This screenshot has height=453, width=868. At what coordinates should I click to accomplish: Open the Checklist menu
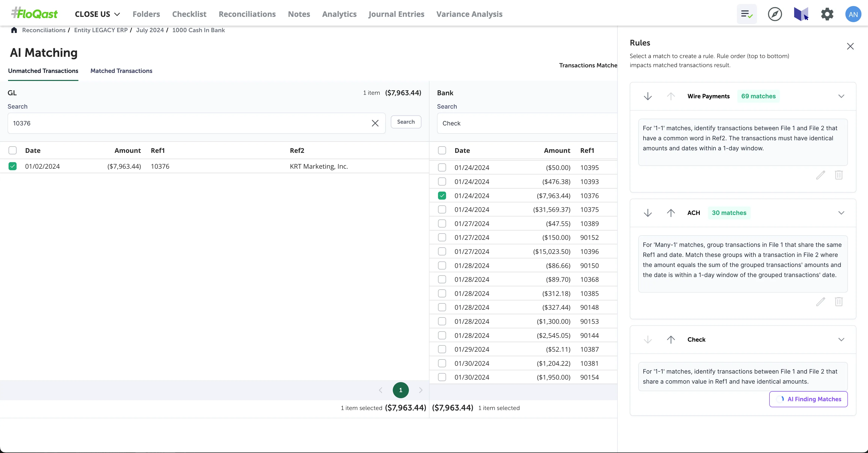(x=189, y=14)
